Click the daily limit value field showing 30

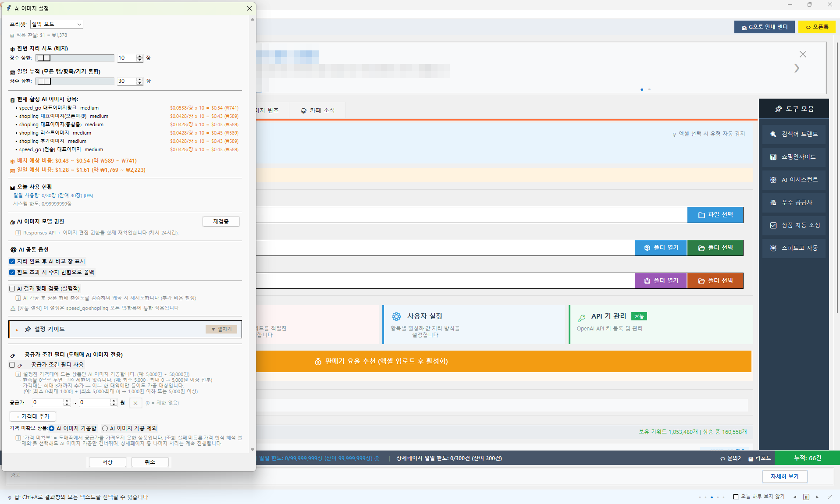[x=126, y=81]
